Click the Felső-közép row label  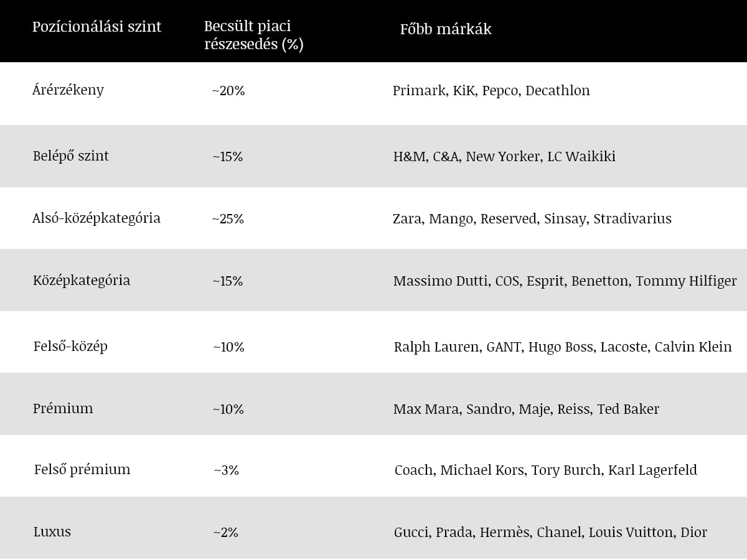tap(70, 346)
